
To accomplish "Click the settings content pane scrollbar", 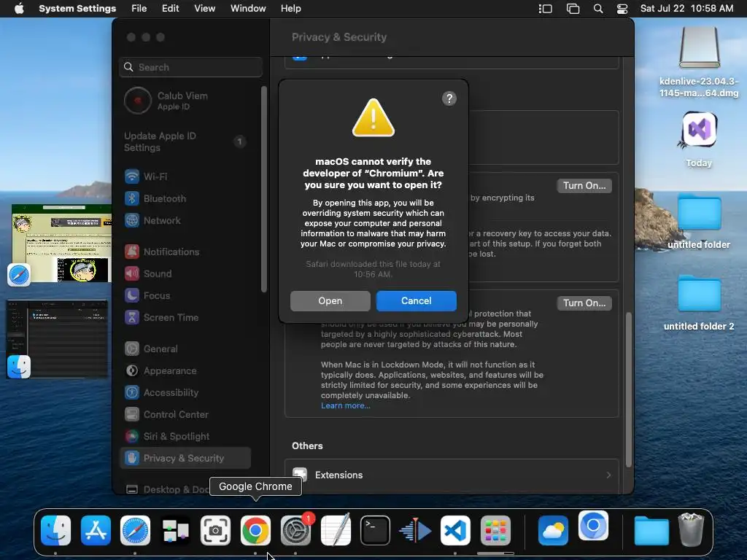I will (x=628, y=389).
